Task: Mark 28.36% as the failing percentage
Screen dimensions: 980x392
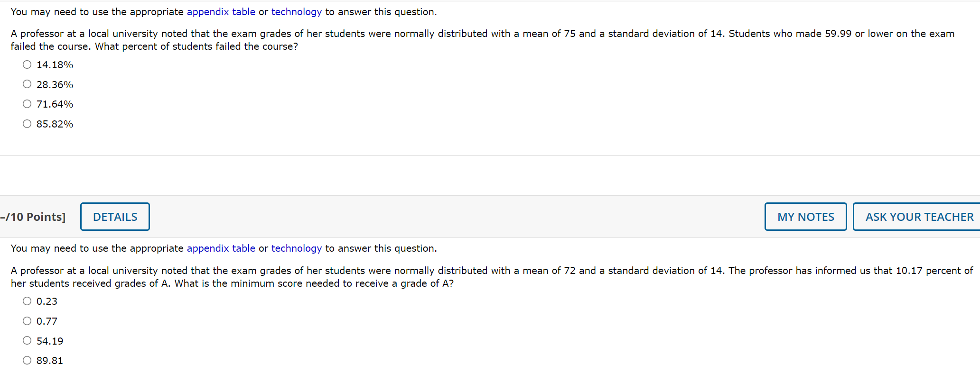Action: [x=27, y=84]
